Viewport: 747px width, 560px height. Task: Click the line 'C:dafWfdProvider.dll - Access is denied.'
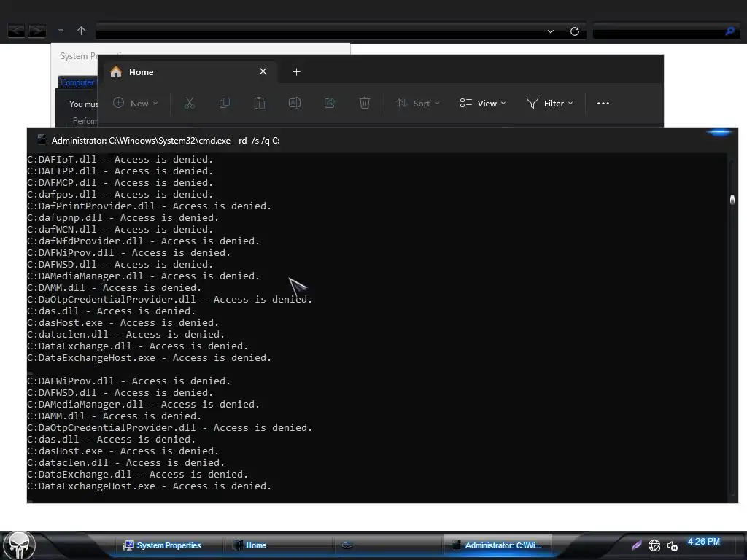144,241
